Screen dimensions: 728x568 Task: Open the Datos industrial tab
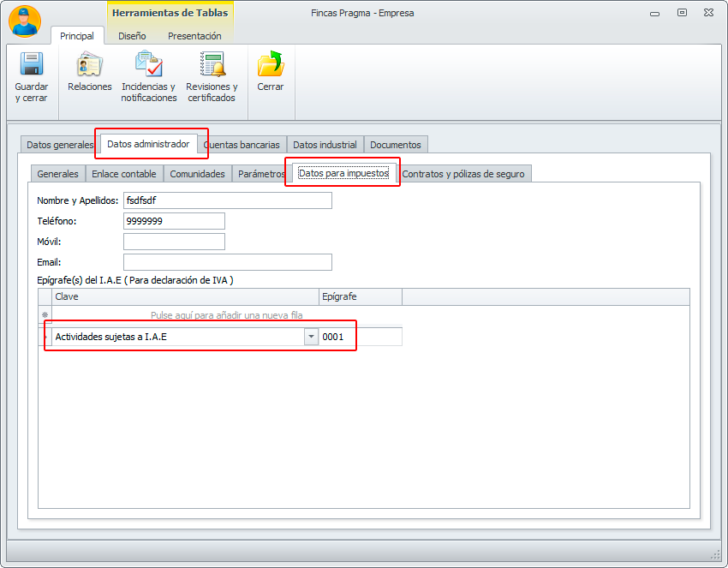pos(325,145)
